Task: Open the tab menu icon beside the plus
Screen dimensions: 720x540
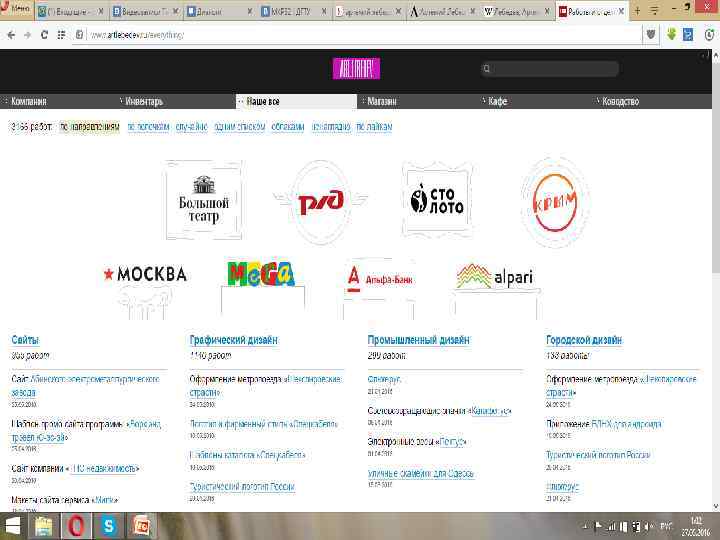Action: pyautogui.click(x=654, y=11)
